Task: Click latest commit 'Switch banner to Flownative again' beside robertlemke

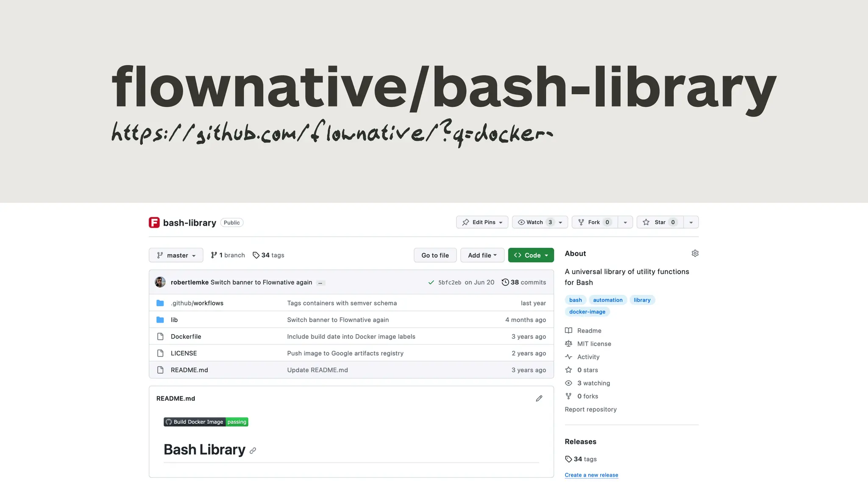Action: click(262, 282)
